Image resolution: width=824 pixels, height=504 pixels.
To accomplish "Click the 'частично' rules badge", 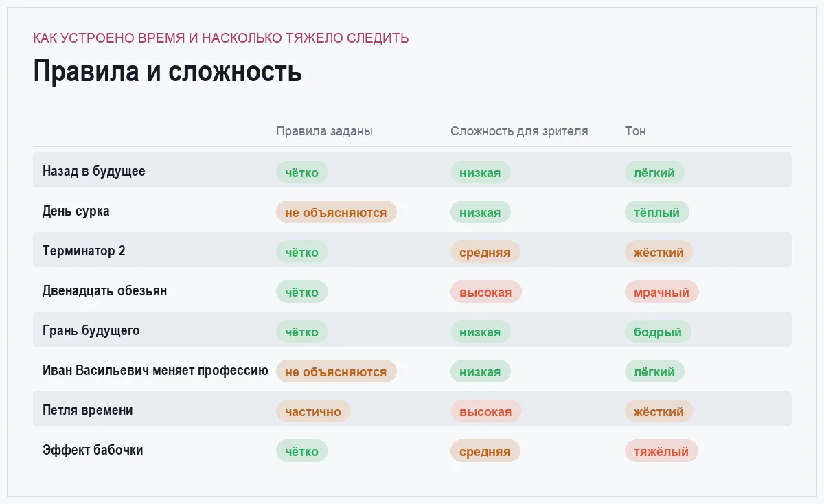I will (x=313, y=411).
